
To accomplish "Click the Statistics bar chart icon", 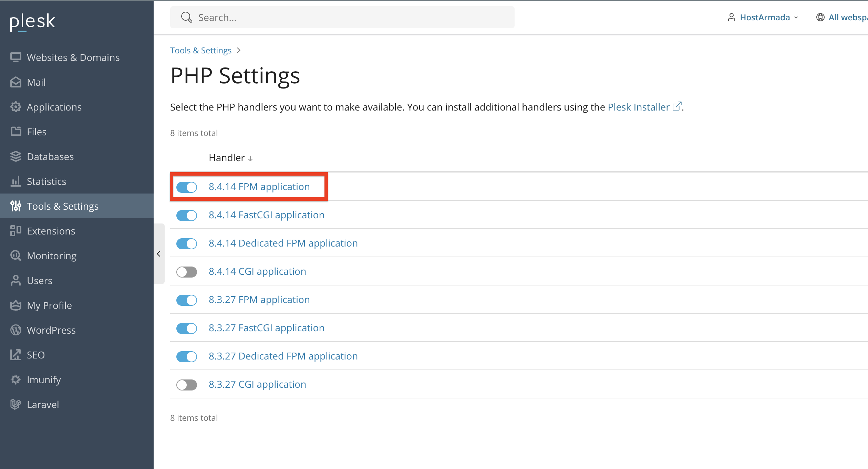I will point(16,181).
